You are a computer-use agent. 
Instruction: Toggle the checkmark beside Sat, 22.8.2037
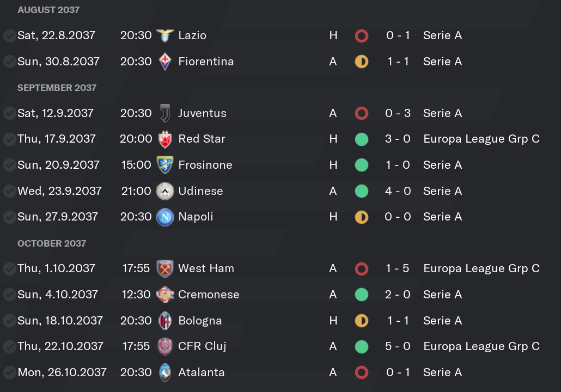point(9,36)
